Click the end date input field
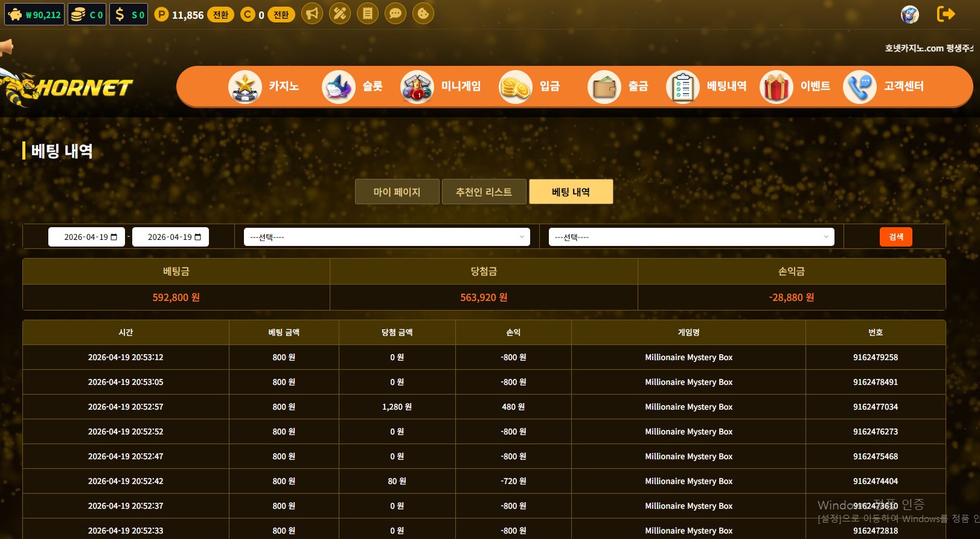980x539 pixels. [169, 237]
